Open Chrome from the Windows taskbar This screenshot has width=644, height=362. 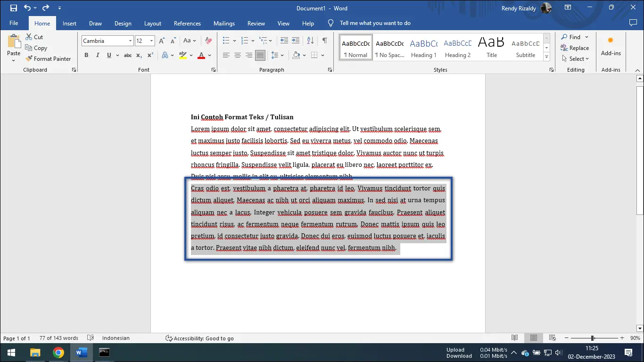[x=58, y=353]
